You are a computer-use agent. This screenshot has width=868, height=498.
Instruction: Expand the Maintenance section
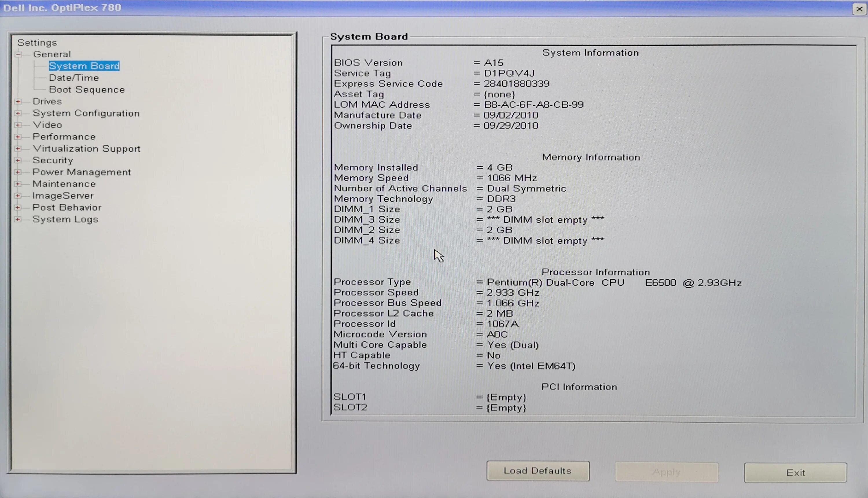tap(19, 184)
